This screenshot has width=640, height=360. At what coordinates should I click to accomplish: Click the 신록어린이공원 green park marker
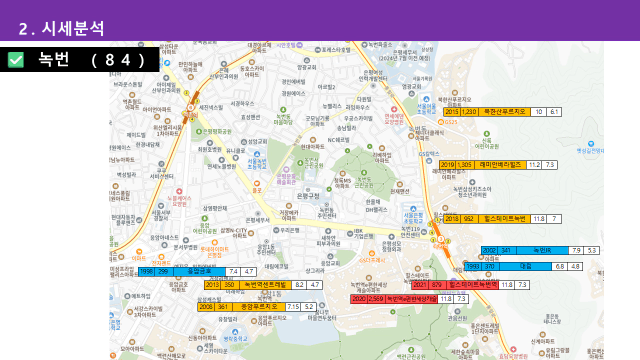pyautogui.click(x=487, y=134)
